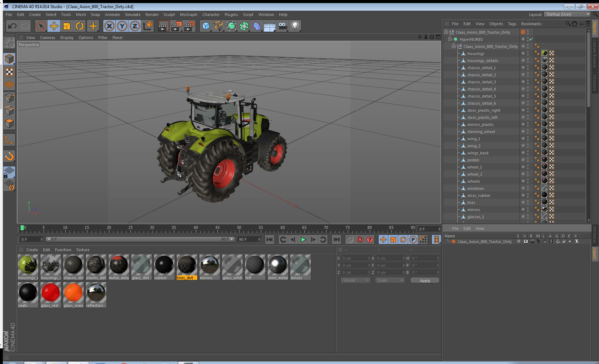The image size is (599, 364).
Task: Click the end frame 90 F field
Action: (x=249, y=239)
